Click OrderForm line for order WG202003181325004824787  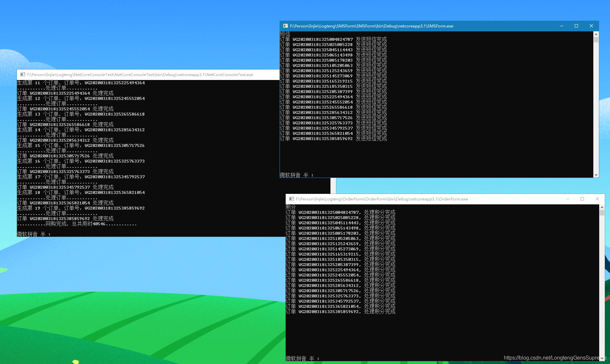pos(341,213)
